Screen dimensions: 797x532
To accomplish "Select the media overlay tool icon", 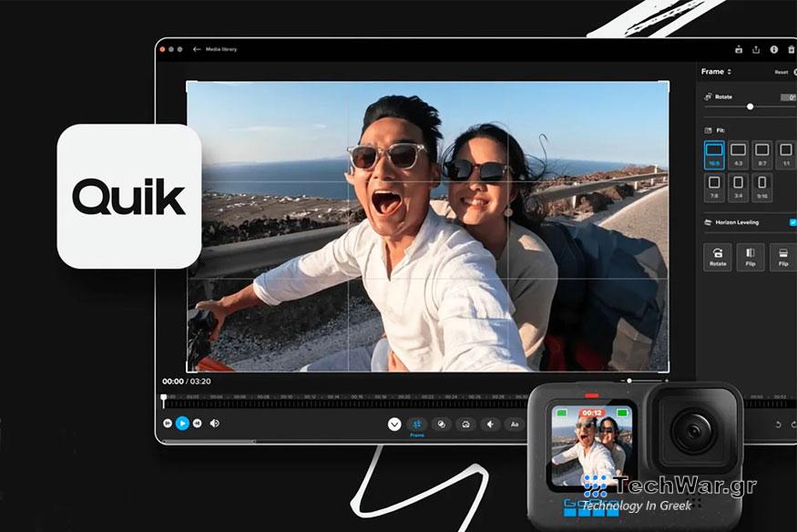I will click(466, 423).
